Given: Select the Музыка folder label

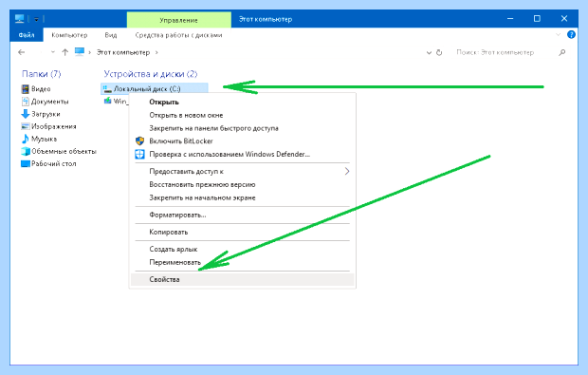Looking at the screenshot, I should click(x=44, y=139).
